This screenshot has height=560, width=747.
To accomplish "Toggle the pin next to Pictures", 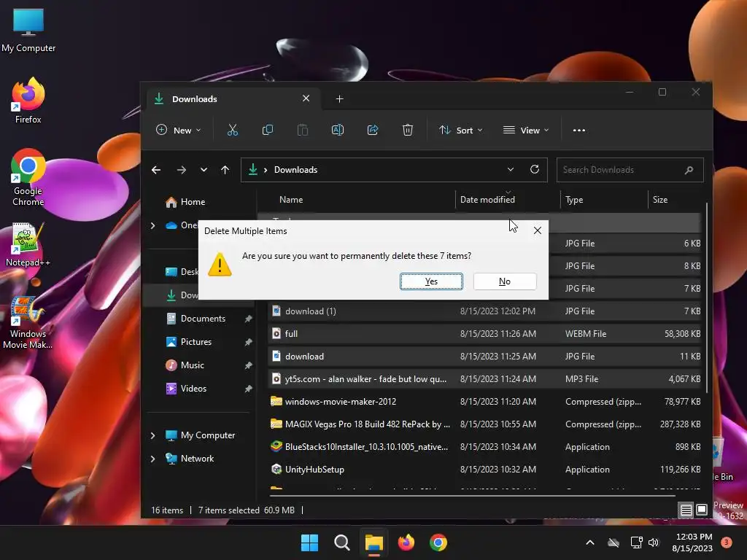I will (x=248, y=342).
